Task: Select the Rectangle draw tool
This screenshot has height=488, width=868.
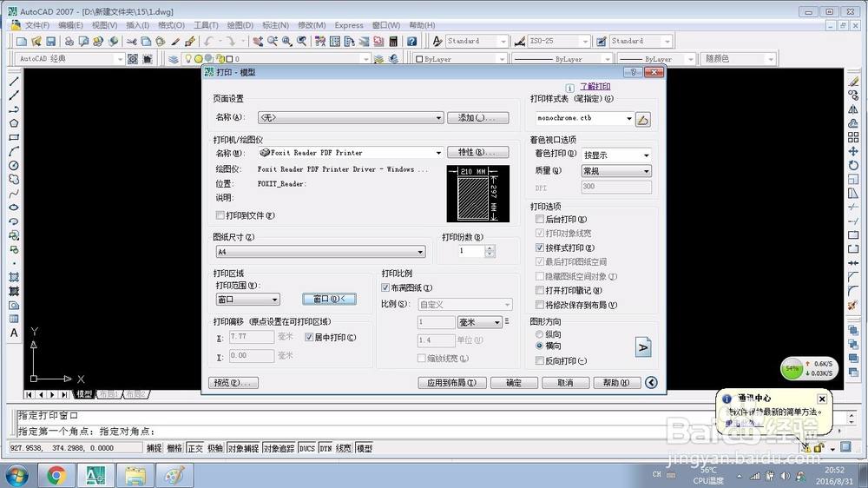Action: [14, 137]
